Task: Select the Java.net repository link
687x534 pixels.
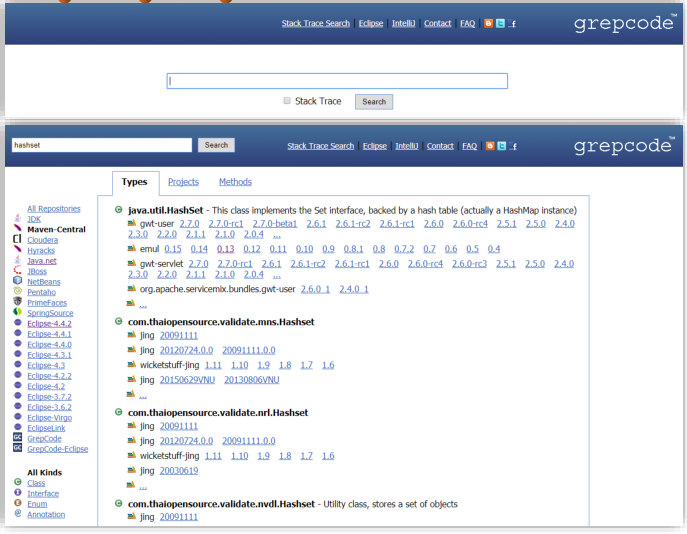Action: (42, 261)
